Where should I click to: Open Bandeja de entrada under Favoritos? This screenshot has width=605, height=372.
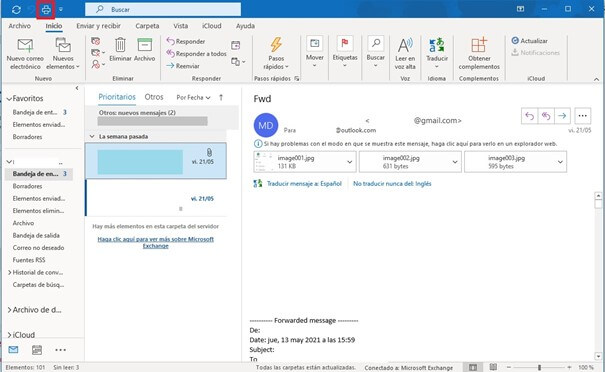39,112
